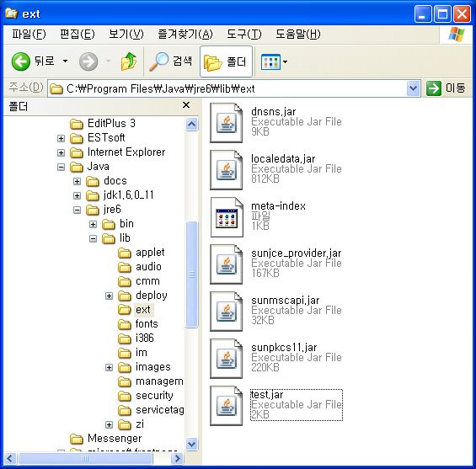Expand the images folder node

(109, 368)
